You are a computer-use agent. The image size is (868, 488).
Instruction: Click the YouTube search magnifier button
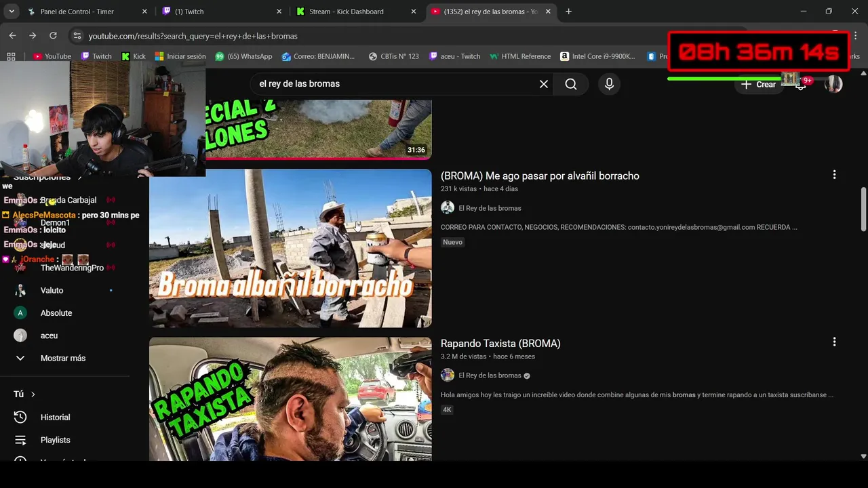(571, 84)
